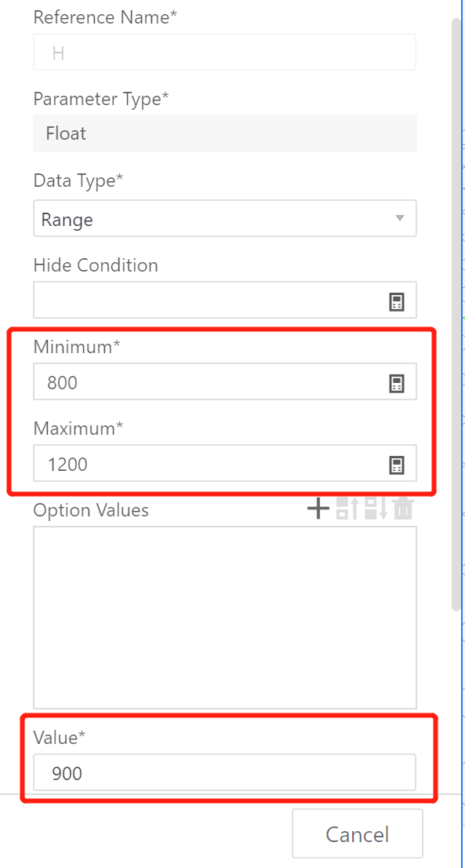Viewport: 465px width, 868px height.
Task: Click the Cancel button
Action: [358, 833]
